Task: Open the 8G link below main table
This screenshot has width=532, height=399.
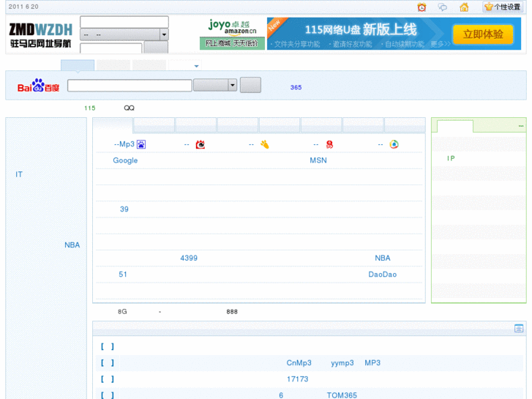Action: (122, 312)
